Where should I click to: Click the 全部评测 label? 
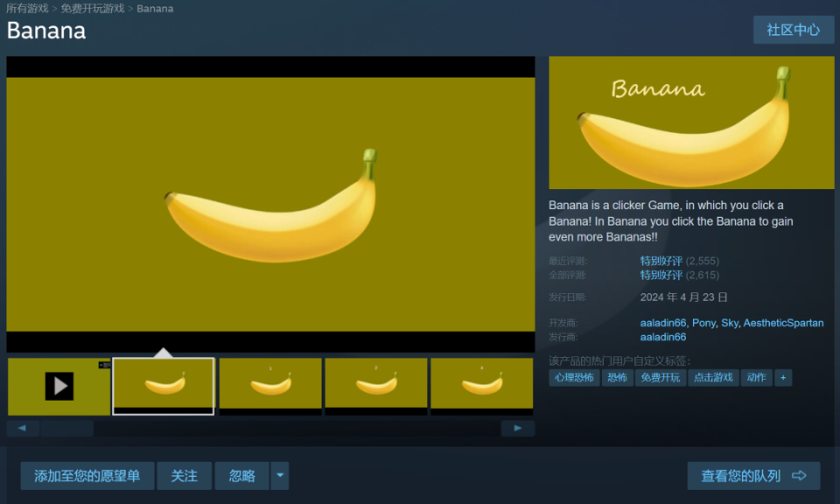pos(568,276)
